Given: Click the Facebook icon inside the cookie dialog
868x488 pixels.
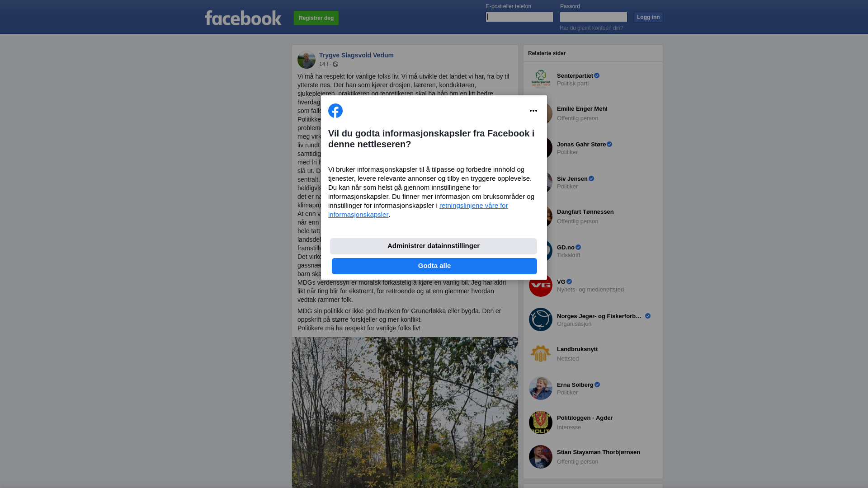Looking at the screenshot, I should (x=335, y=111).
